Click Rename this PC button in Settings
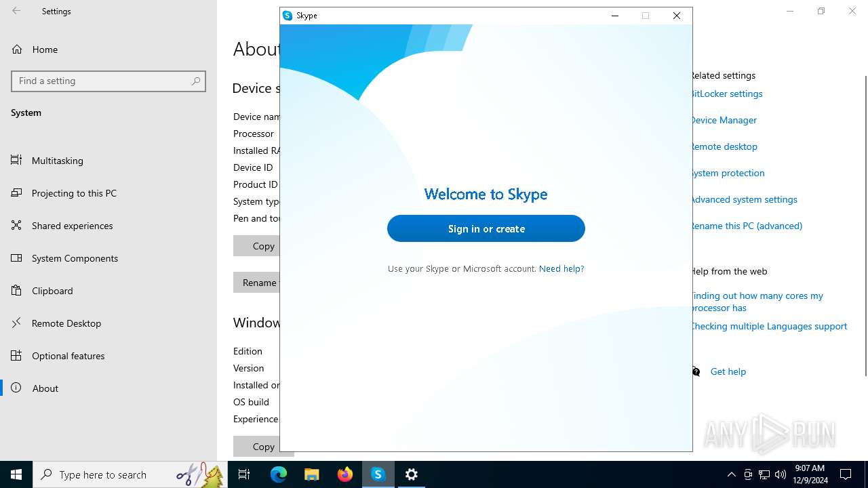868x488 pixels. tap(256, 283)
